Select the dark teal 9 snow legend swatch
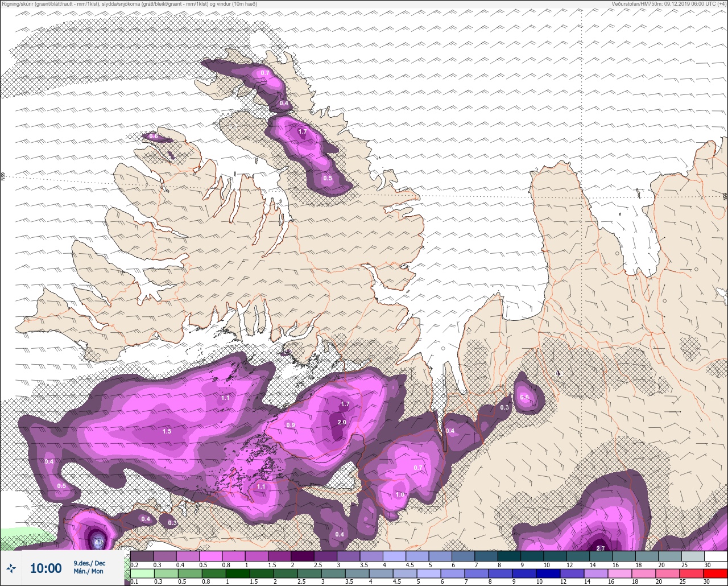Screen dimensions: 728x586 click(532, 556)
